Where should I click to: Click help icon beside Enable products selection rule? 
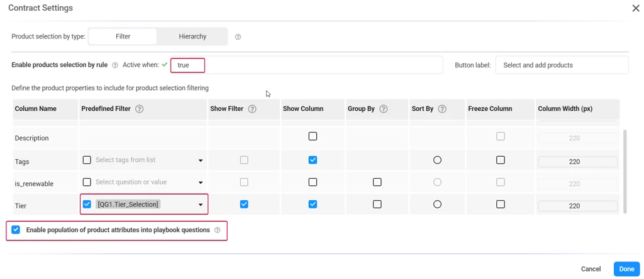[x=115, y=65]
